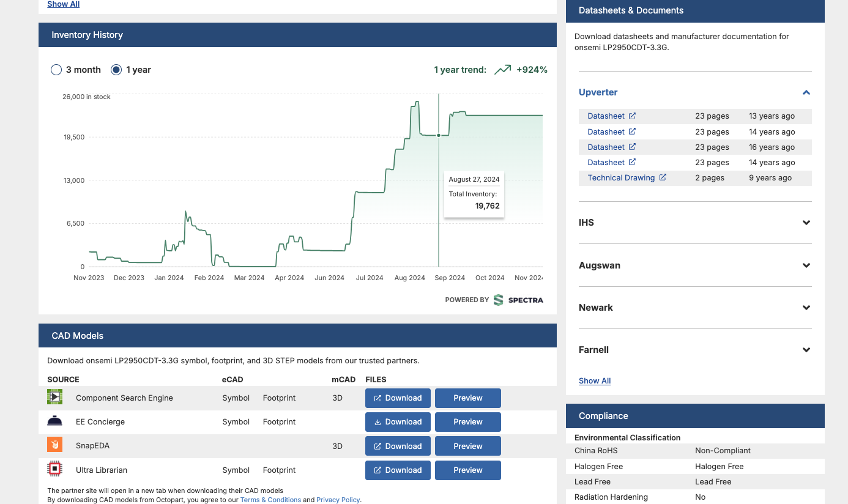Open the Terms & Conditions link
This screenshot has width=848, height=504.
pyautogui.click(x=270, y=500)
